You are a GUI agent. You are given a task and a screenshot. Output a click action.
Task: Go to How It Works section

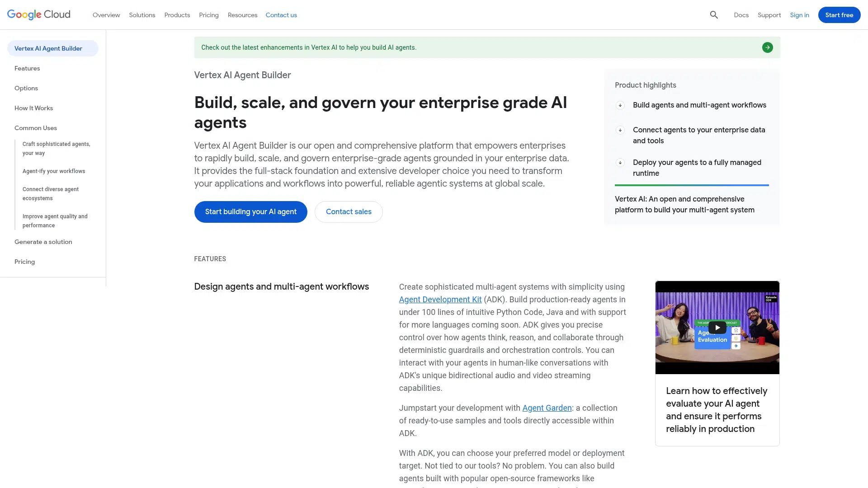[33, 108]
